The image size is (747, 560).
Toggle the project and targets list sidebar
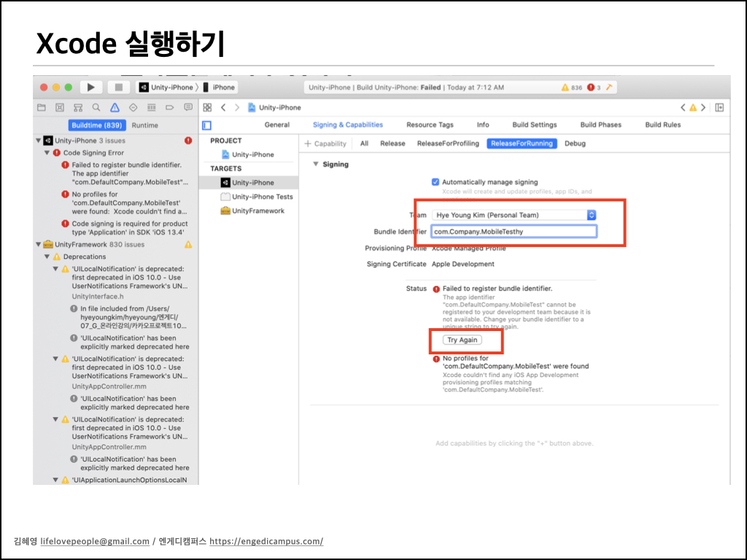pos(206,125)
